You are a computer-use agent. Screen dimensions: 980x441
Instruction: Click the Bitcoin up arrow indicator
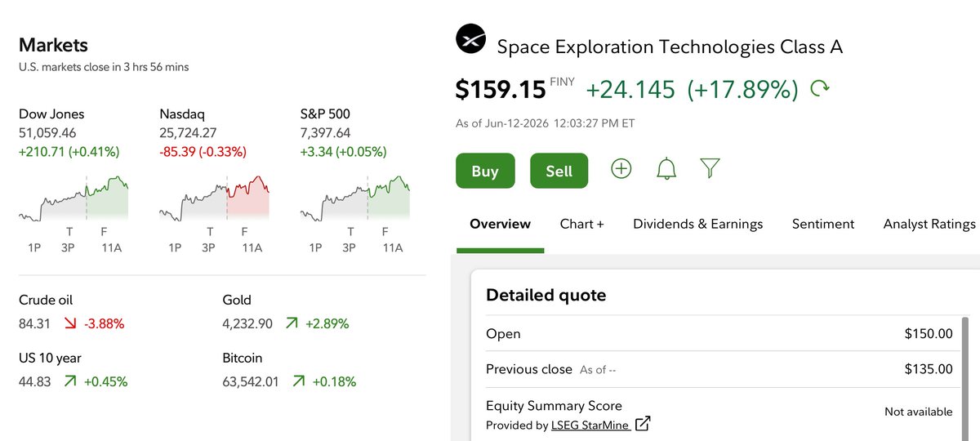point(298,381)
